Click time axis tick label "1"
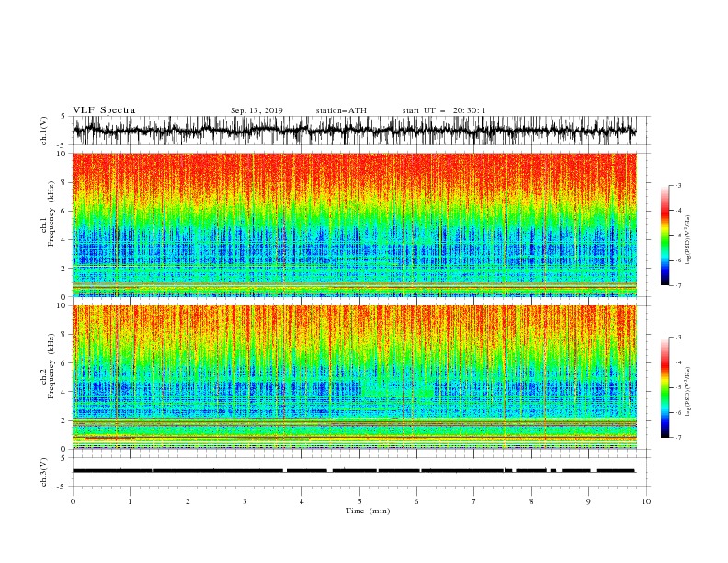Viewport: 728px width, 563px height. 130,501
